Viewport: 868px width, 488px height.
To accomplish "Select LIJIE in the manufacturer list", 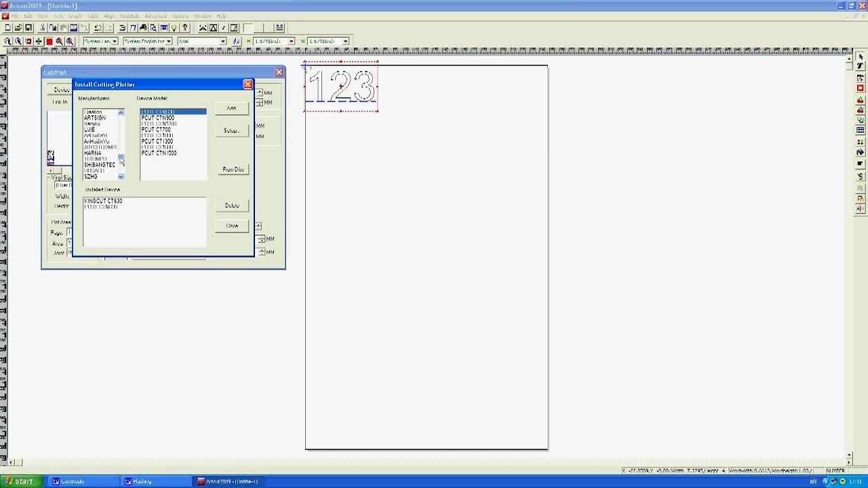I will [90, 129].
